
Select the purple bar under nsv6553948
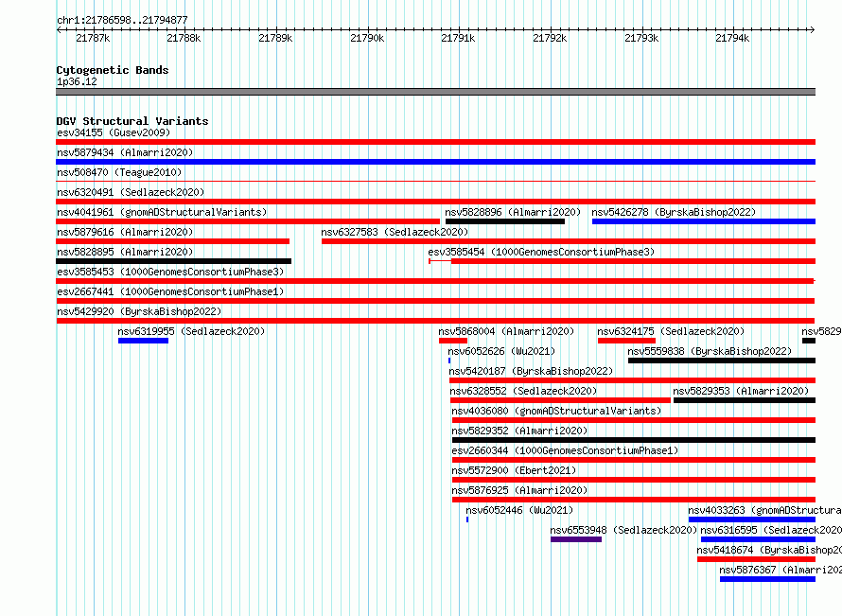pyautogui.click(x=575, y=539)
